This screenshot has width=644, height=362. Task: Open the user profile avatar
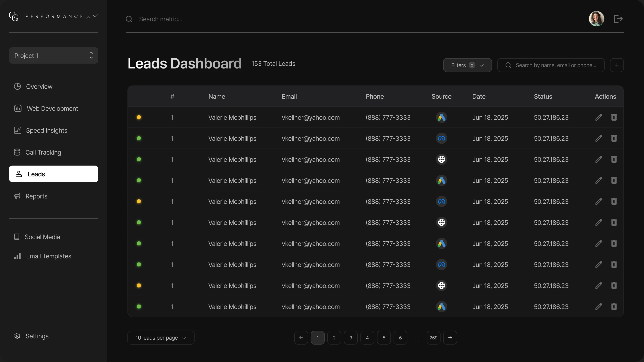click(x=597, y=19)
